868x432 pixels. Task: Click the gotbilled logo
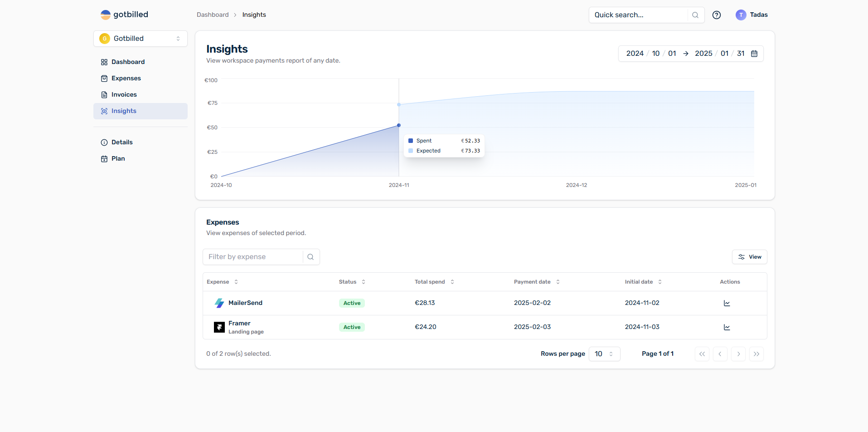(x=124, y=15)
